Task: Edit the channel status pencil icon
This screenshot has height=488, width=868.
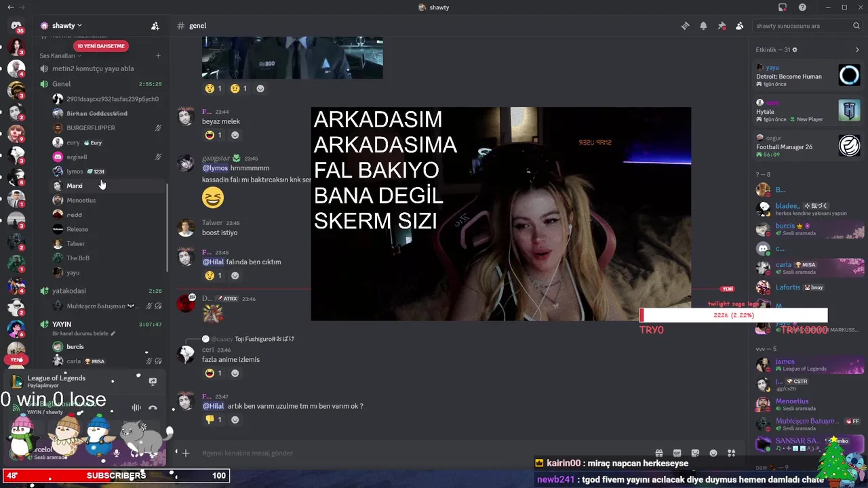Action: [113, 333]
